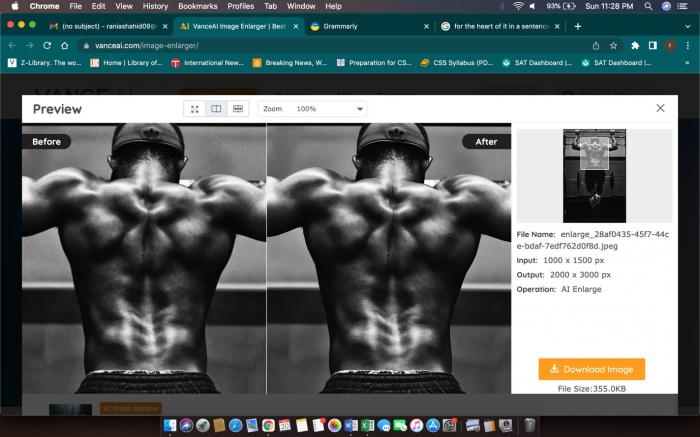The height and width of the screenshot is (437, 700).
Task: Open the History menu
Action: 155,6
